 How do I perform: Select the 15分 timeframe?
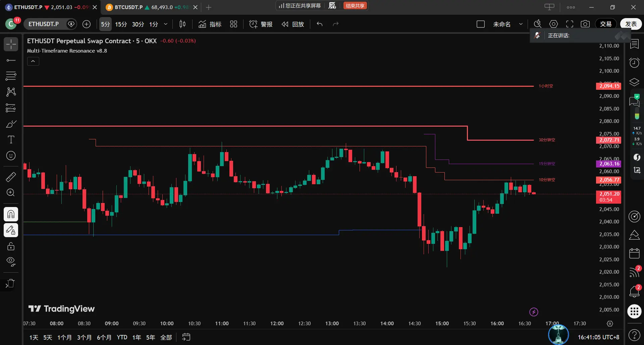[121, 24]
